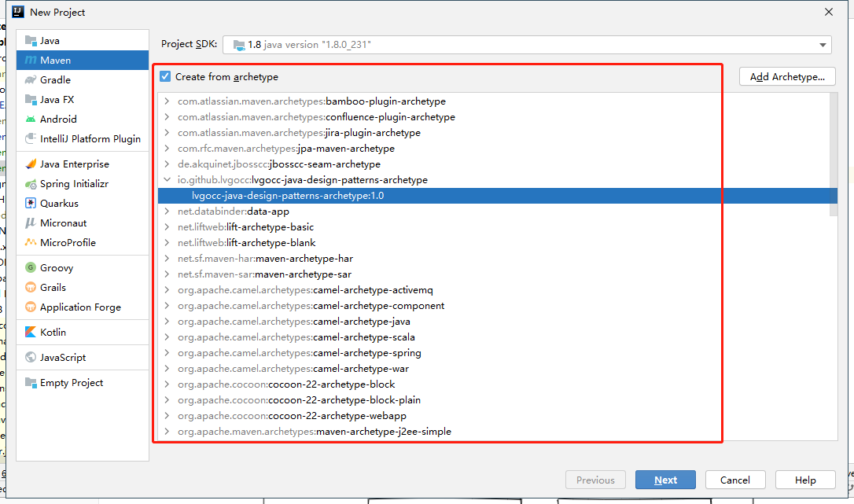Select maven-archetype-sar archetype
The image size is (854, 504).
point(264,274)
